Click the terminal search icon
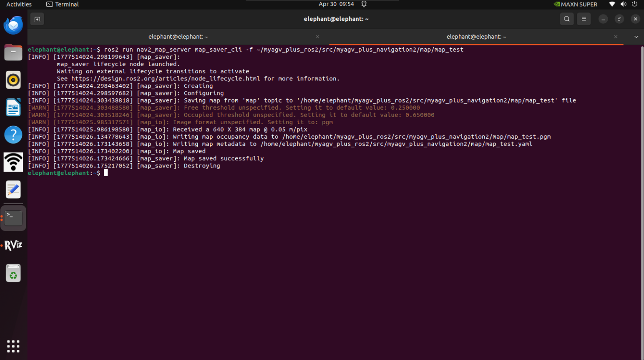The image size is (644, 360). [566, 19]
